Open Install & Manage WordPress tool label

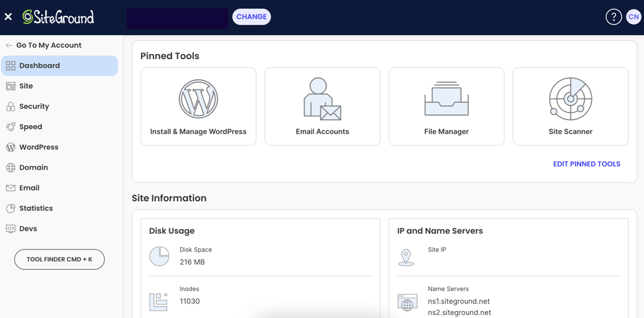(x=198, y=132)
